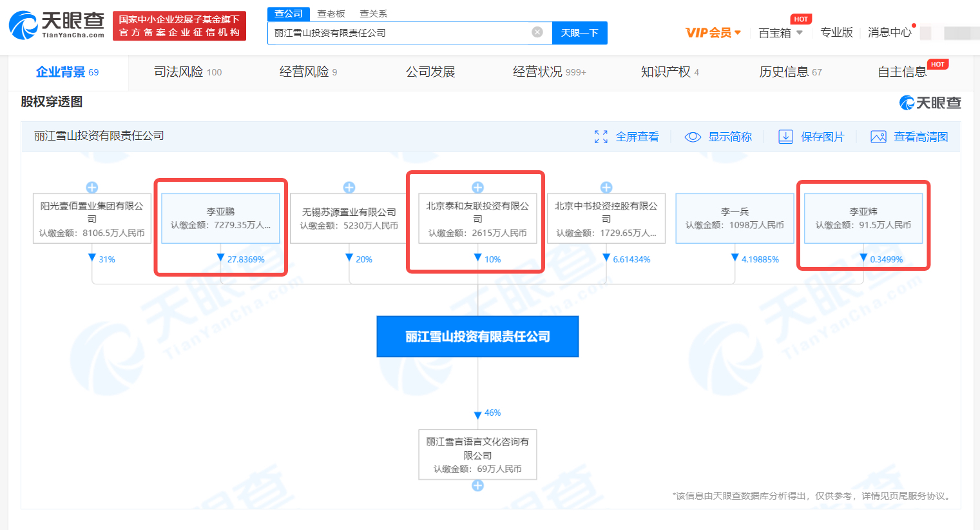Switch to 查公司 search tab
Screen dimensions: 980x530
pyautogui.click(x=289, y=14)
